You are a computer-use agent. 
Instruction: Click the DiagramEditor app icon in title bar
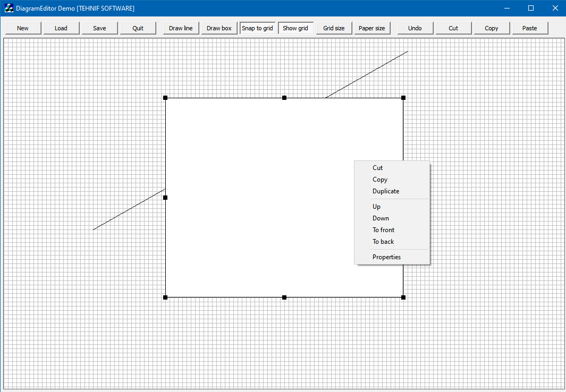pyautogui.click(x=9, y=8)
